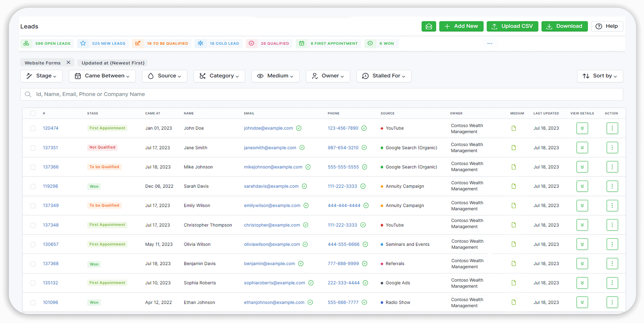The width and height of the screenshot is (644, 323).
Task: Click the Help question mark button
Action: pos(607,26)
